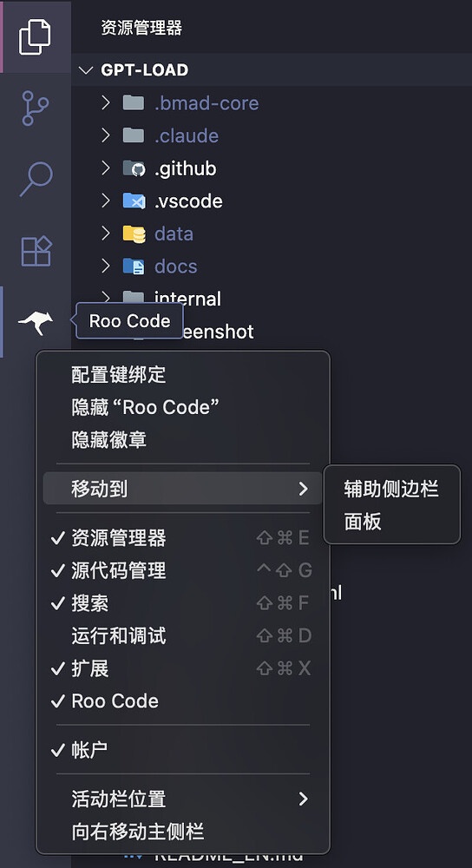Collapse the GPT-LOAD root folder chevron
This screenshot has width=472, height=868.
coord(85,70)
